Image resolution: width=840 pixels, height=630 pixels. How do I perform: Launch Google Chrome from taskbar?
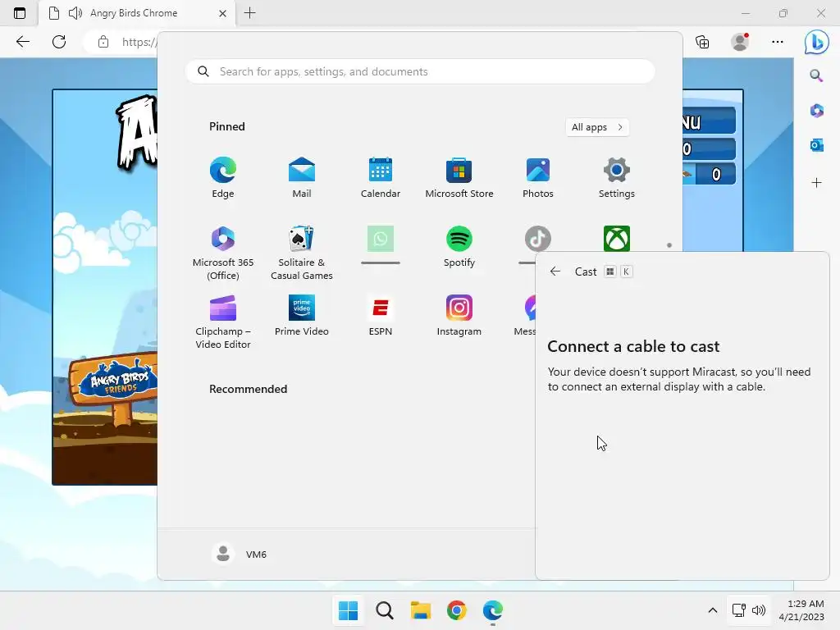pyautogui.click(x=456, y=610)
